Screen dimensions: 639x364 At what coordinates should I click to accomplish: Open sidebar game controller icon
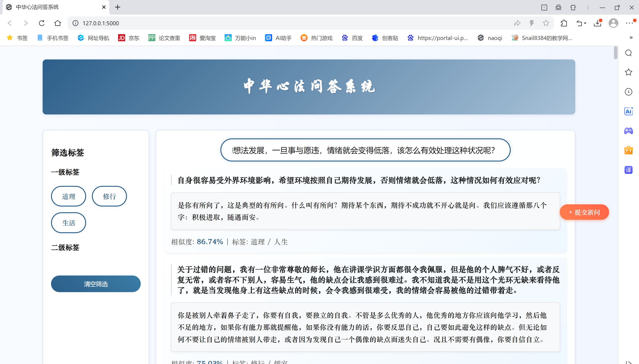click(629, 131)
